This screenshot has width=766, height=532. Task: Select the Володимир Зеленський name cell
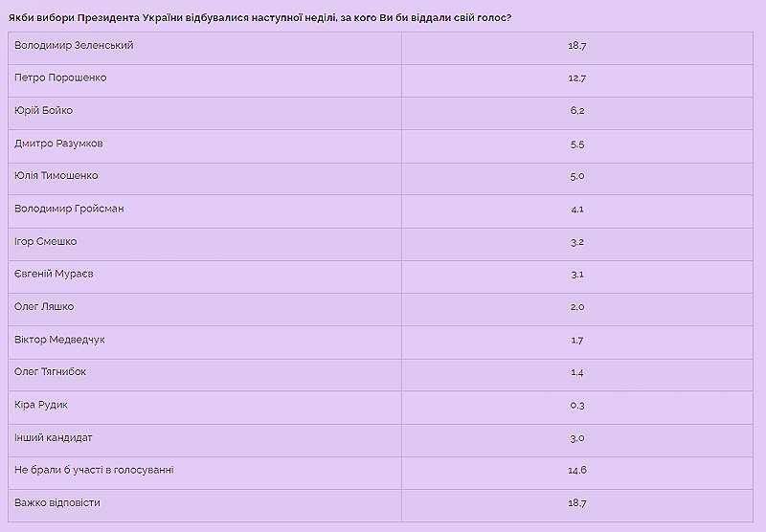[x=74, y=46]
